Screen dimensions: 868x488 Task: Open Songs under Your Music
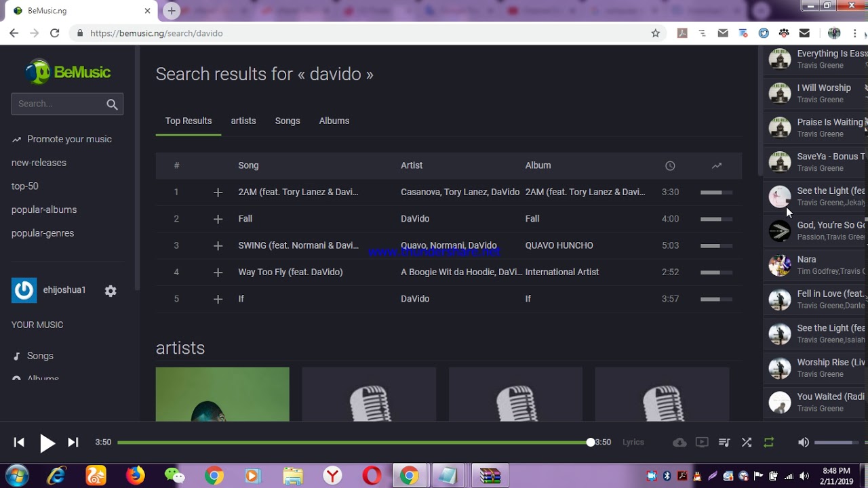pos(33,356)
